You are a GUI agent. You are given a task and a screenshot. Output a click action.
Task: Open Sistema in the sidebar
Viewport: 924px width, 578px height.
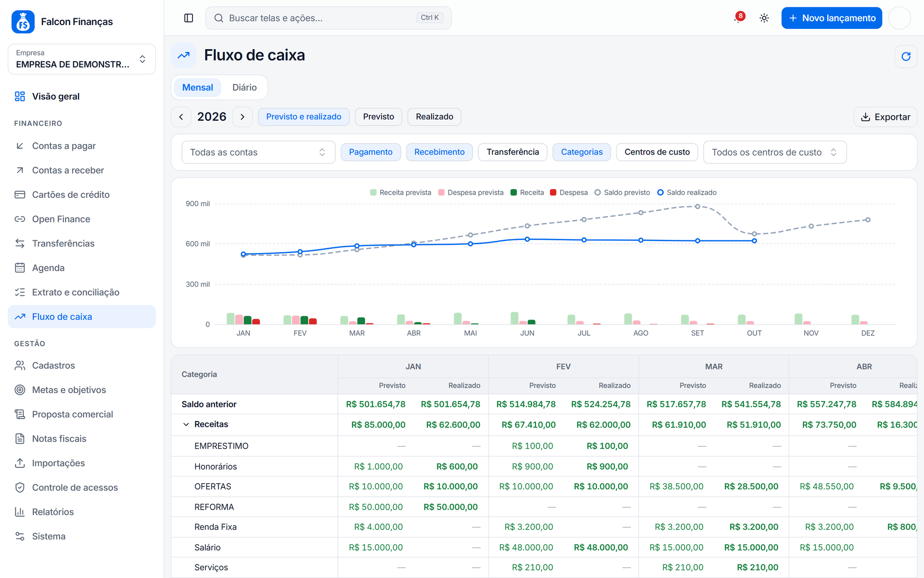pyautogui.click(x=82, y=536)
